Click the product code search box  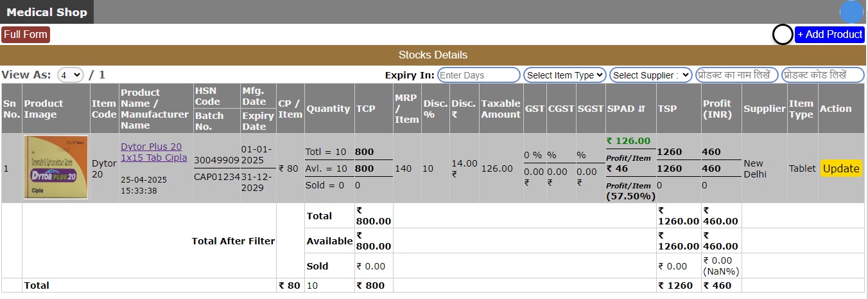pos(822,75)
